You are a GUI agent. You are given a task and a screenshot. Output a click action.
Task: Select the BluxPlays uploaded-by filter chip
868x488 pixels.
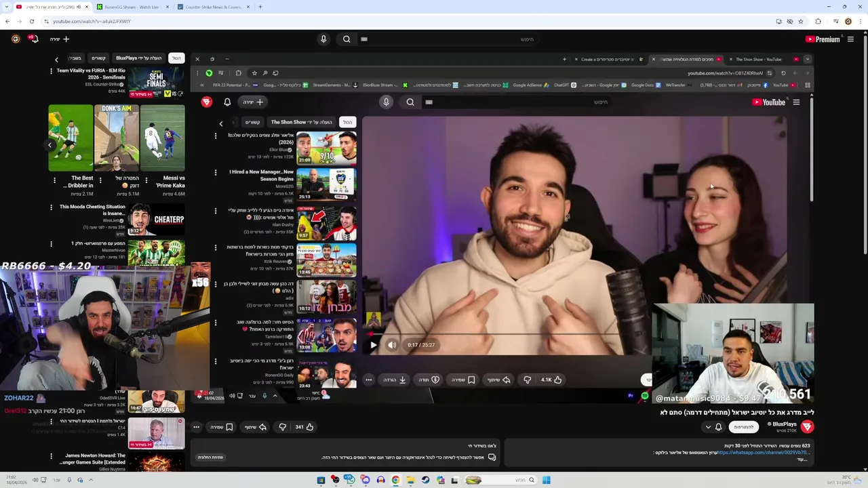[138, 58]
